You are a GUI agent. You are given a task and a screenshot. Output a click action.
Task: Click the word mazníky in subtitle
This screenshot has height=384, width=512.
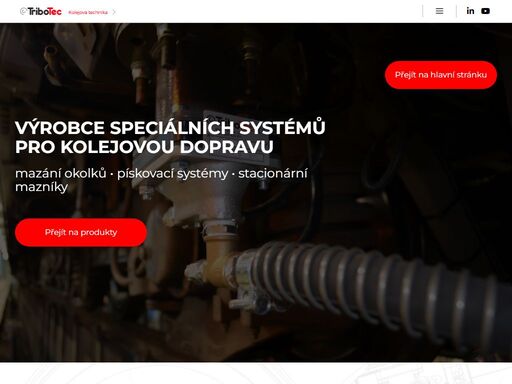point(41,187)
